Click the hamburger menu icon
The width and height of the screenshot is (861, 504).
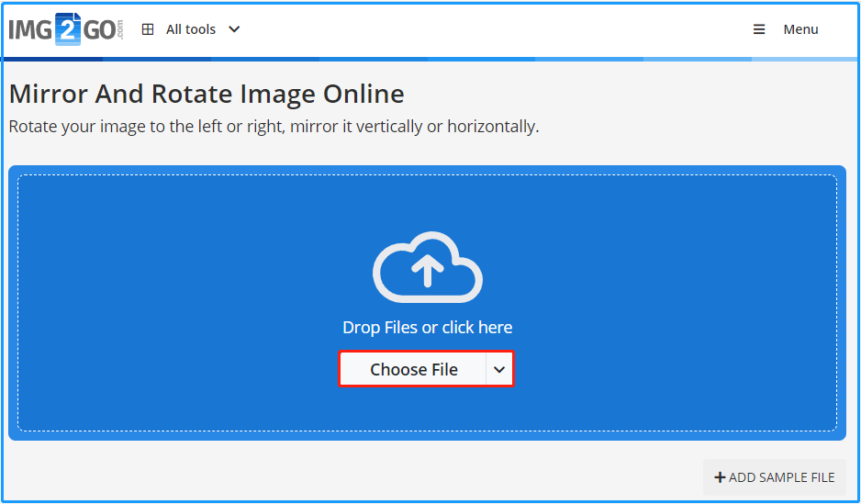click(759, 29)
